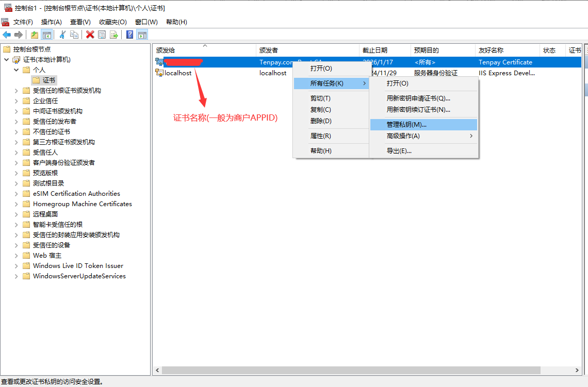Open the 窗口(W) menu
The width and height of the screenshot is (588, 387).
(x=146, y=22)
